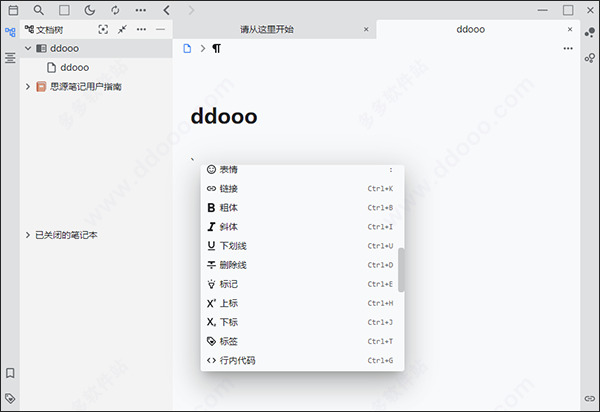
Task: Select the ddooo notebook row
Action: coord(96,49)
